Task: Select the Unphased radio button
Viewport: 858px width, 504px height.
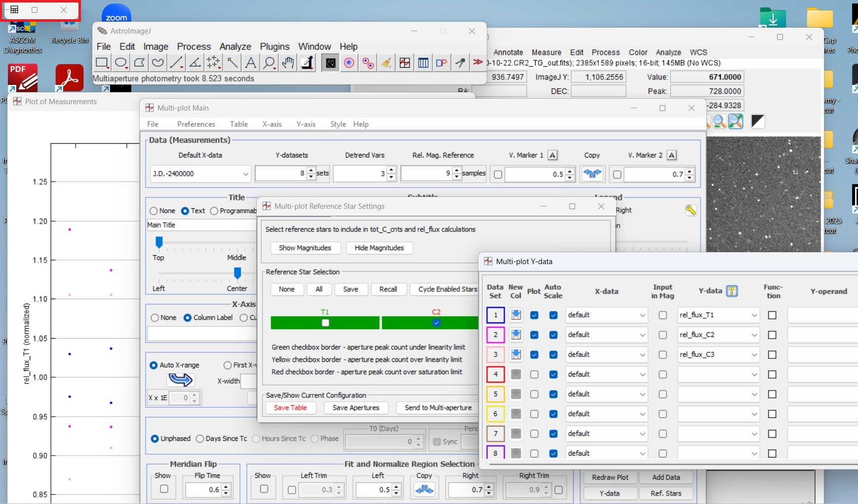Action: coord(155,438)
